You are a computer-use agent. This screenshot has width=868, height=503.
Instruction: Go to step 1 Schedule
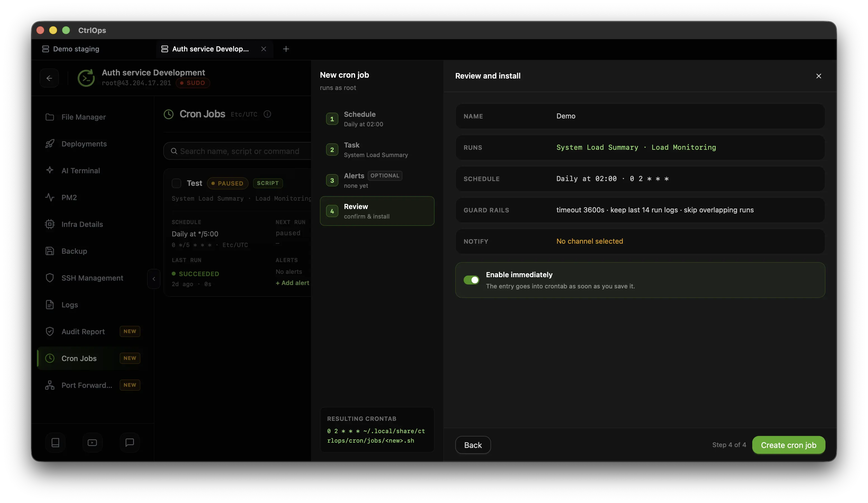(x=378, y=119)
